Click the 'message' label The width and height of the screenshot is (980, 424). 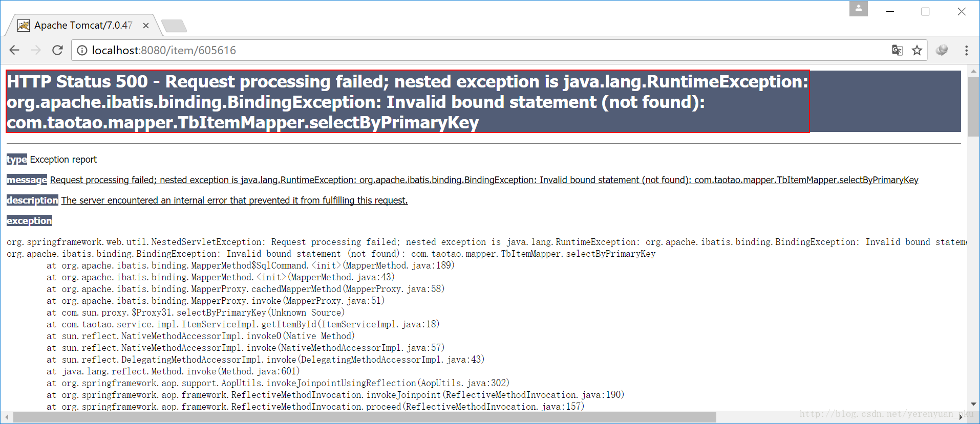pyautogui.click(x=27, y=180)
